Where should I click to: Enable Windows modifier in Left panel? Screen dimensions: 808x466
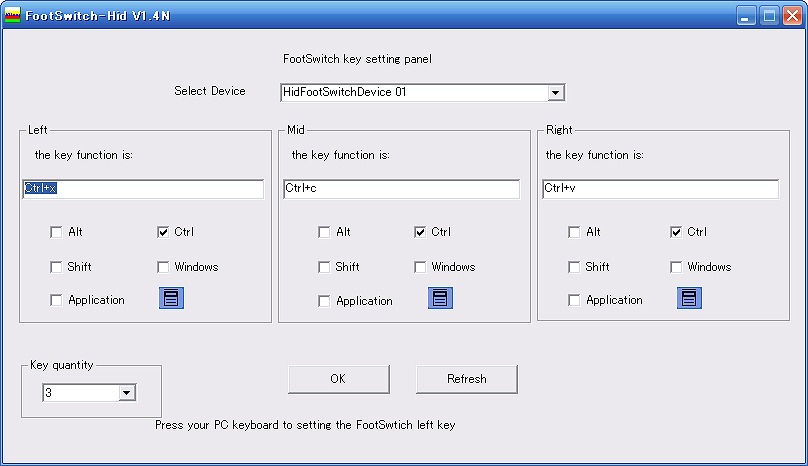click(x=164, y=267)
